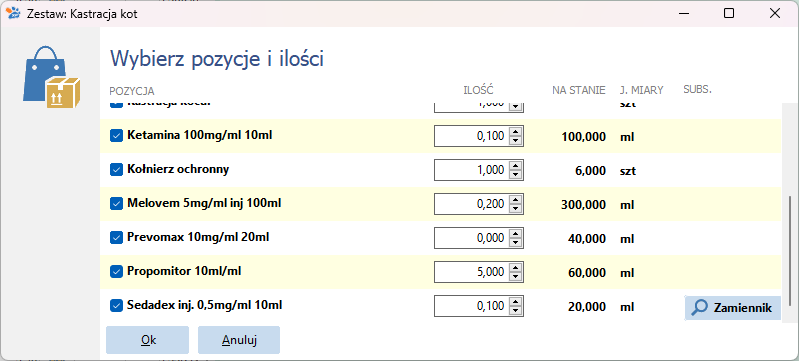Select Ketamina stock value 100,000
This screenshot has width=799, height=361.
coord(583,137)
